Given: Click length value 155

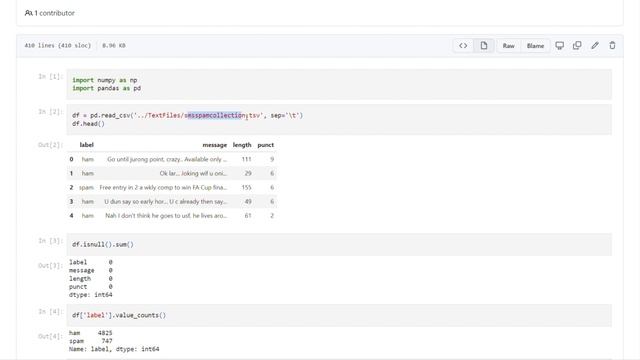Looking at the screenshot, I should point(246,187).
